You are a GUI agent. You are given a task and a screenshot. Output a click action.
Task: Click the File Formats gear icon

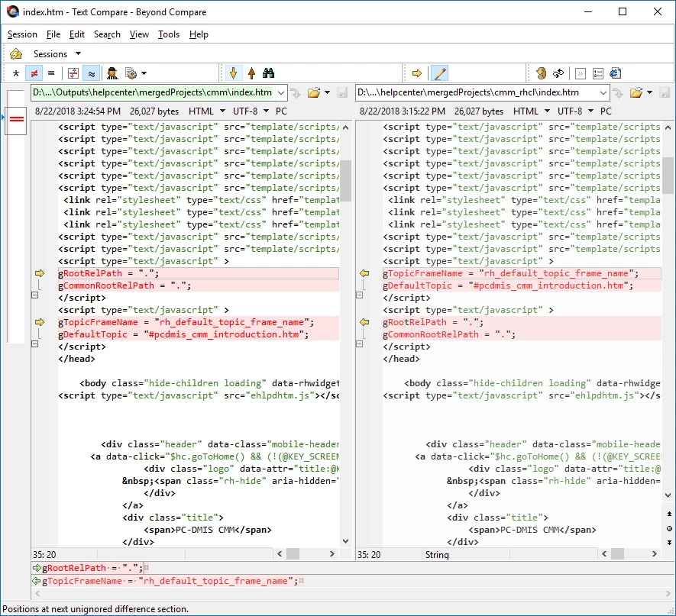[131, 74]
